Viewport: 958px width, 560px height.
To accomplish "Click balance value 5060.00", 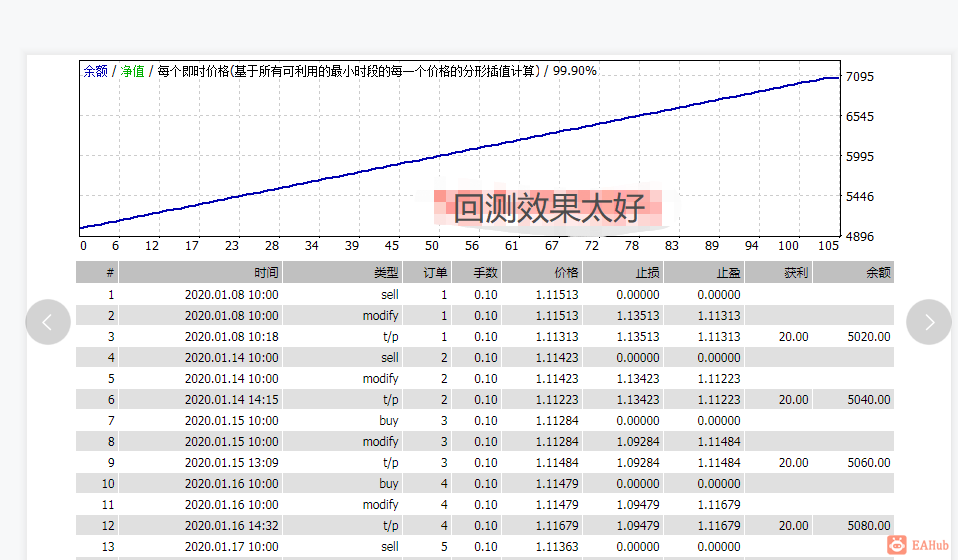I will pos(869,463).
